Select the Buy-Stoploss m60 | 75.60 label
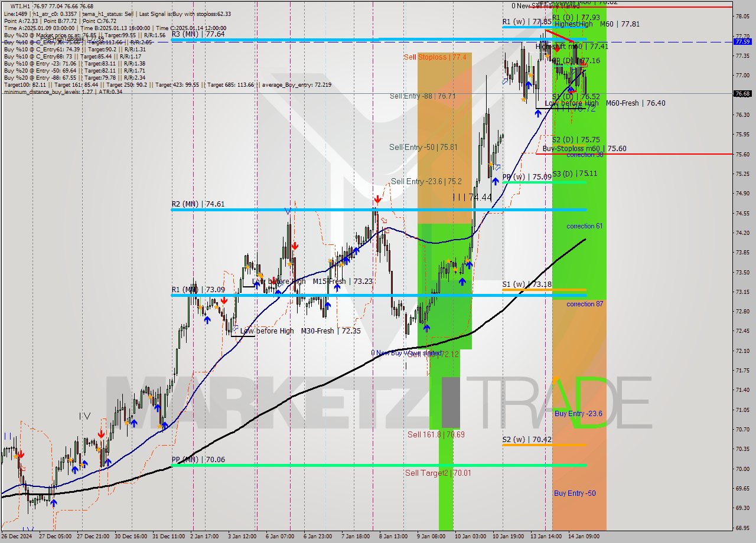This screenshot has width=756, height=543. coord(585,149)
